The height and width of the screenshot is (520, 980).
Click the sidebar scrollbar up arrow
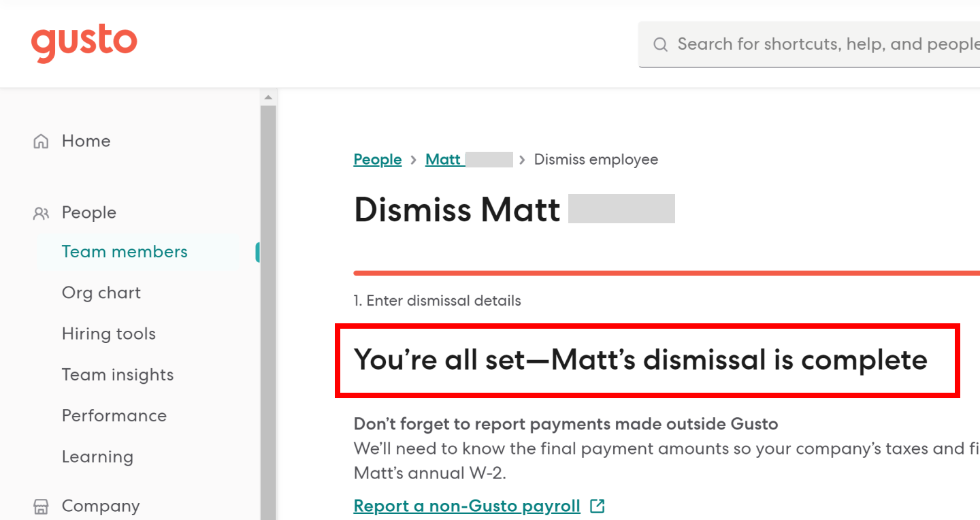(x=268, y=97)
